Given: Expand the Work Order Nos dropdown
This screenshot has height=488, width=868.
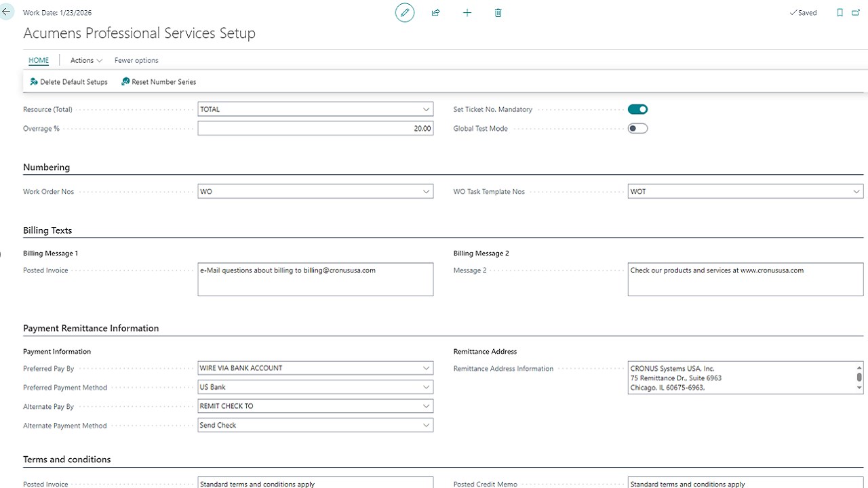Looking at the screenshot, I should point(426,191).
